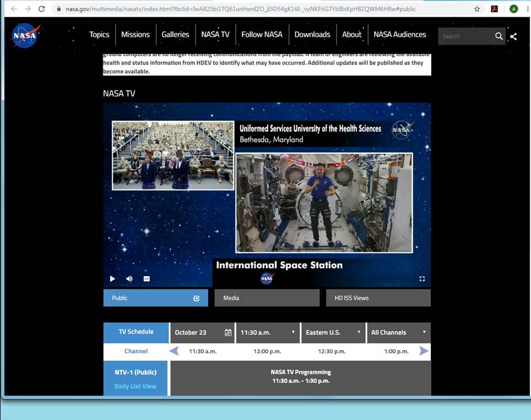Go to earlier schedule times with left arrow
531x420 pixels.
click(x=174, y=351)
